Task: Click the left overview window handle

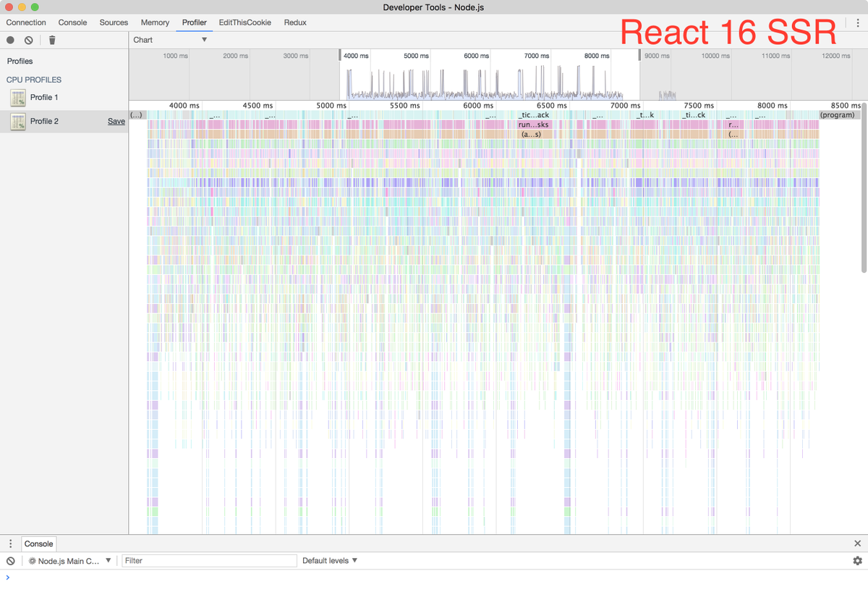Action: pyautogui.click(x=340, y=55)
